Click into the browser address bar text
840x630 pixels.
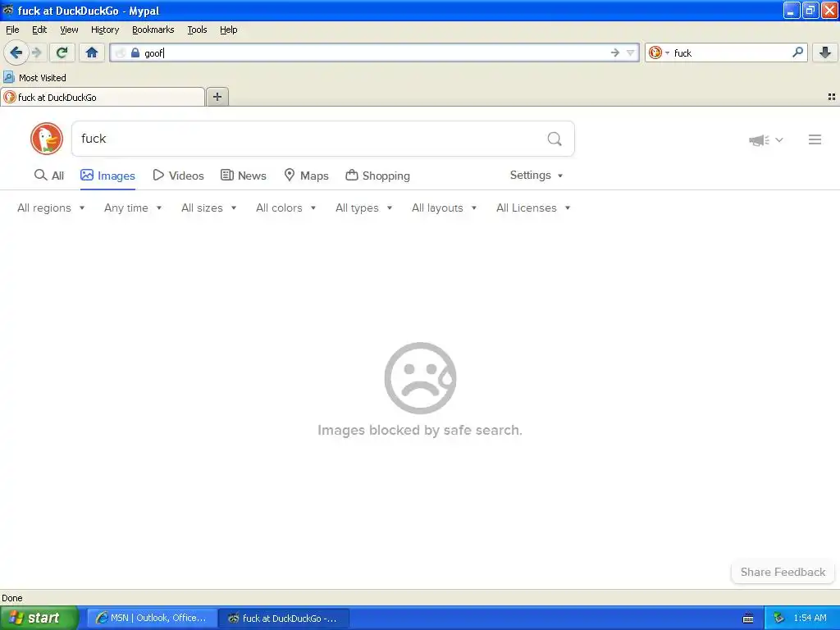pos(375,52)
